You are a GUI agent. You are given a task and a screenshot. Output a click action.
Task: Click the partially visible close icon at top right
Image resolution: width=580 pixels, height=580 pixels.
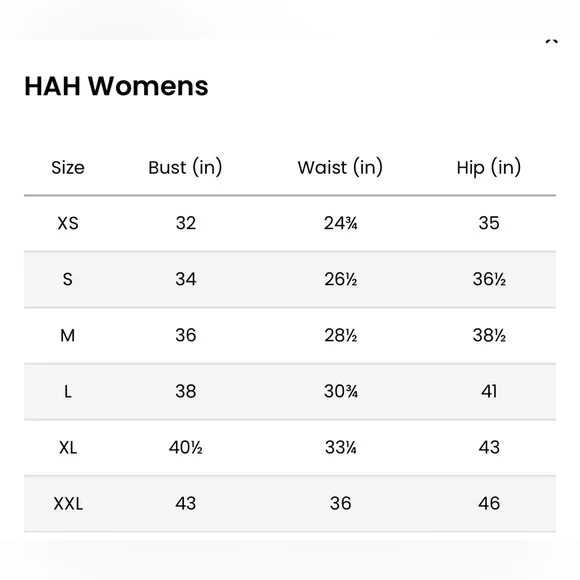(x=552, y=41)
